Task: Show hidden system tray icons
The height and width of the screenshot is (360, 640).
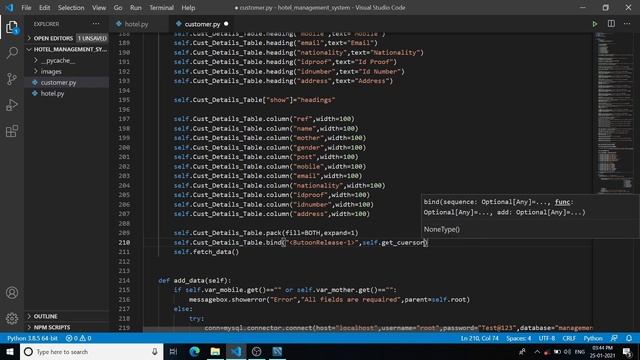Action: coord(537,351)
